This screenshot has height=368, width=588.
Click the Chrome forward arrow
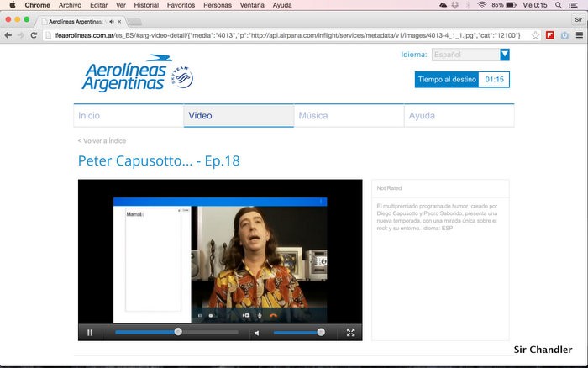click(21, 35)
